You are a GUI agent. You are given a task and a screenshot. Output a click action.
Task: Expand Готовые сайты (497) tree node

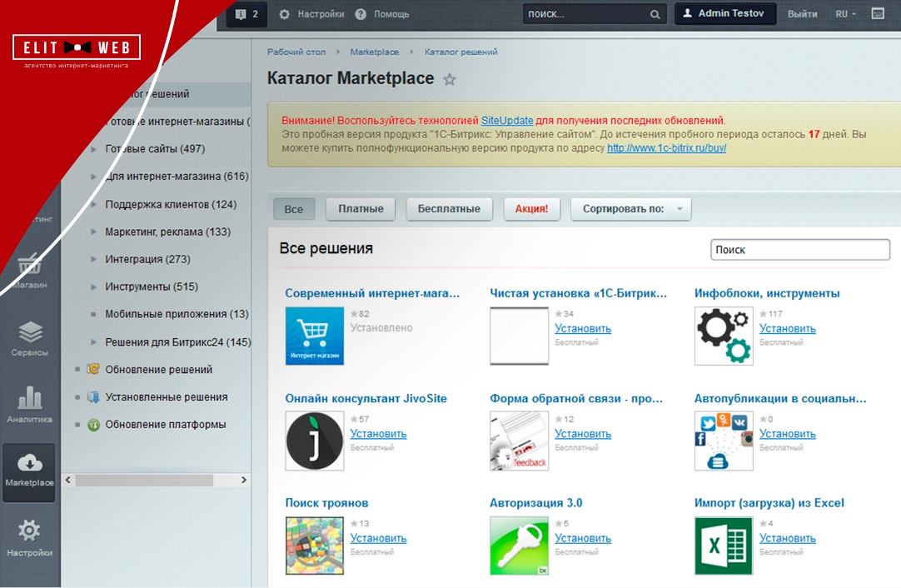click(93, 149)
